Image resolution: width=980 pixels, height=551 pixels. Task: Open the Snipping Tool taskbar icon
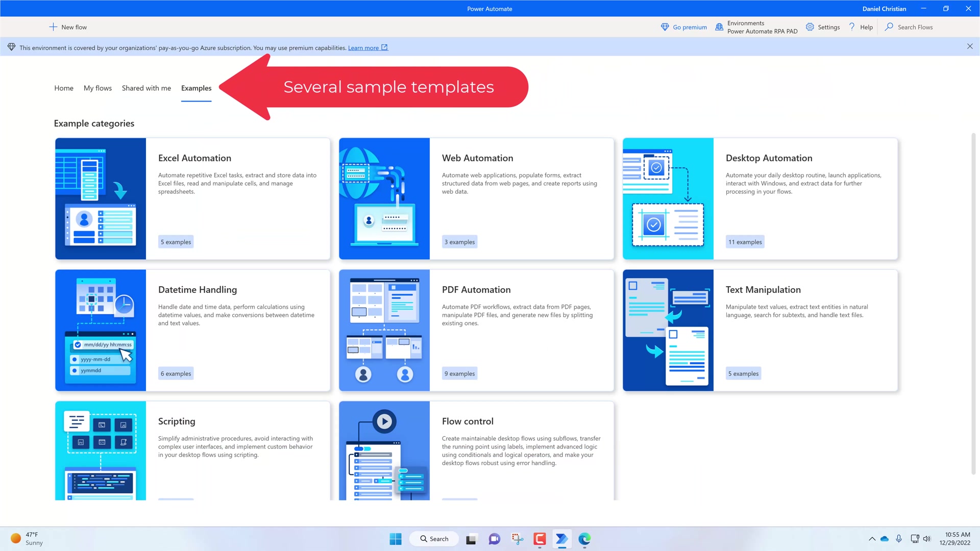(517, 539)
